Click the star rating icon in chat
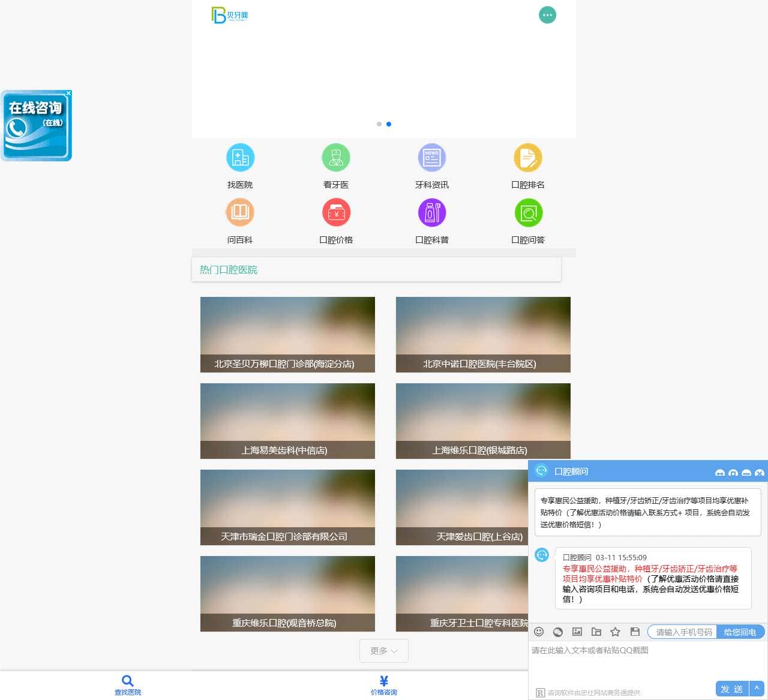Viewport: 768px width, 700px height. click(x=616, y=632)
